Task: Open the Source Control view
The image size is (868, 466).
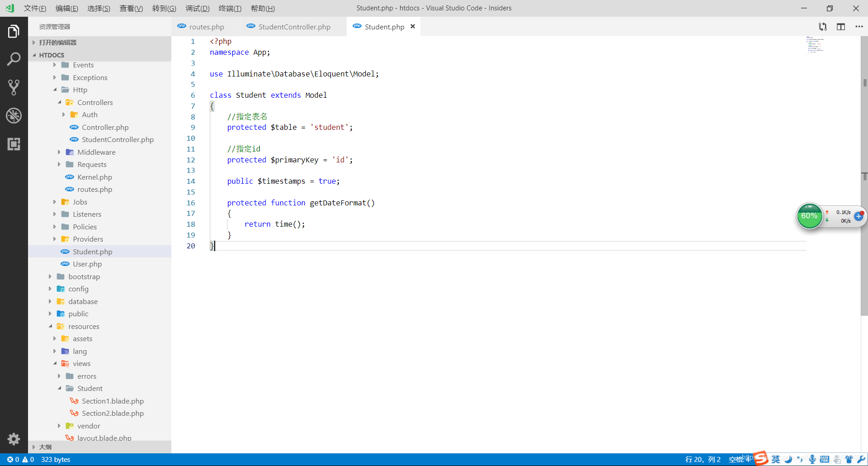Action: 14,87
